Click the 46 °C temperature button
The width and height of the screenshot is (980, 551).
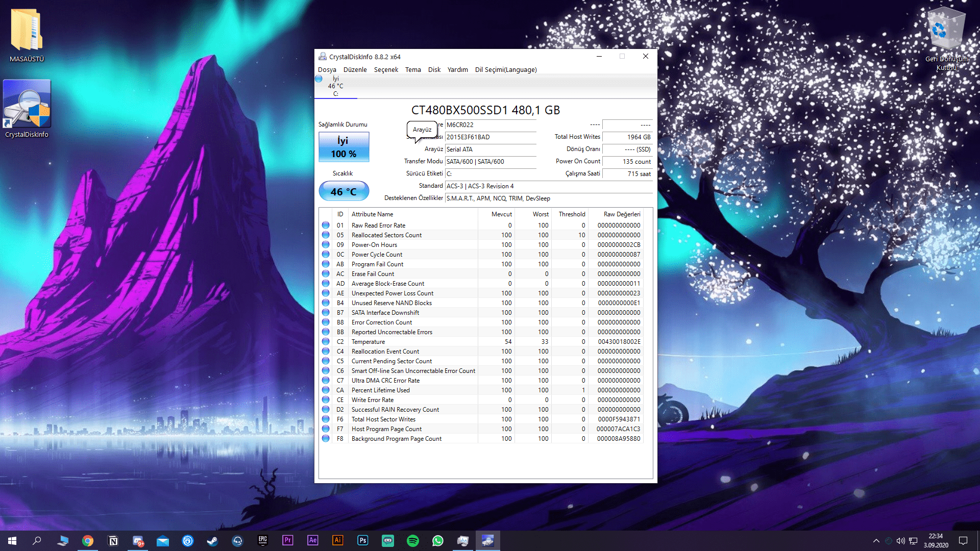click(344, 191)
